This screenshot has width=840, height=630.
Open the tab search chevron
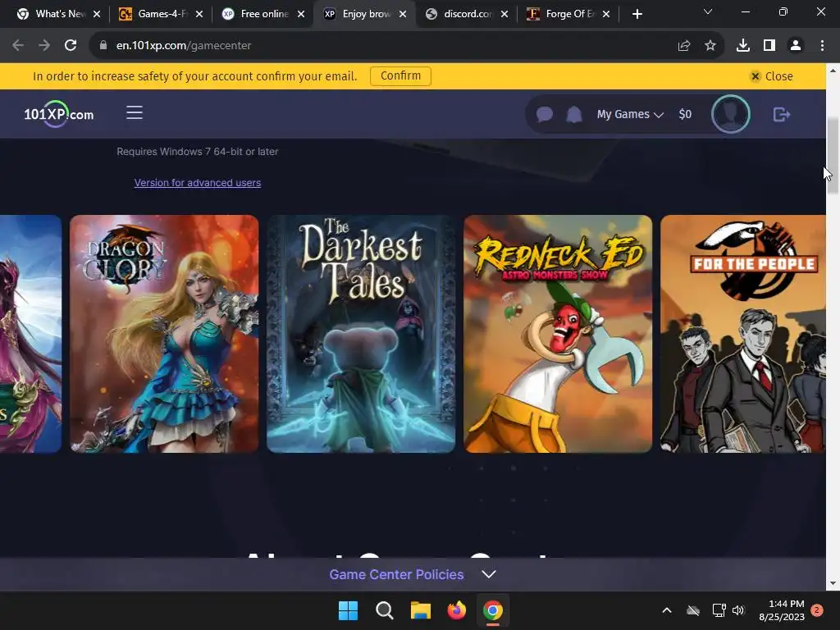point(708,11)
